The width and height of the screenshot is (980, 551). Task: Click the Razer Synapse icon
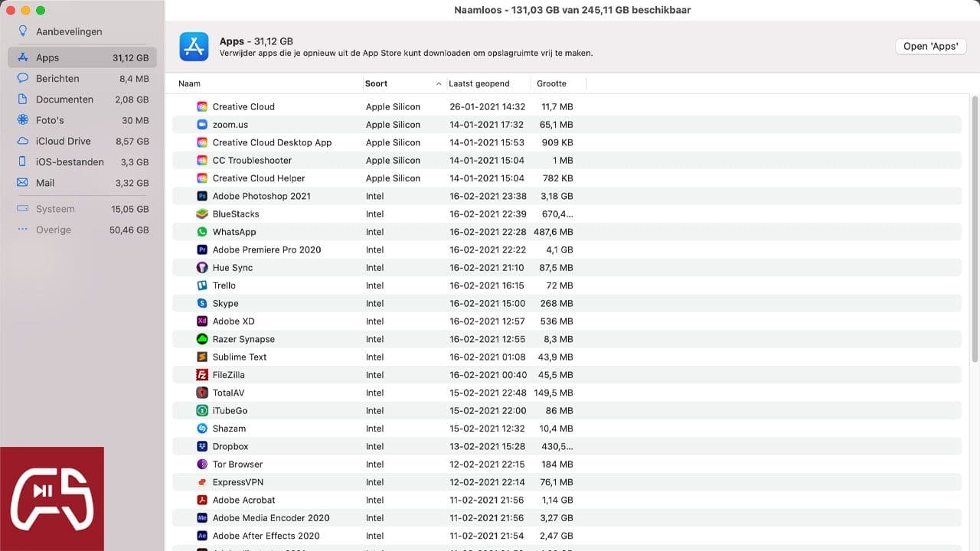coord(202,339)
